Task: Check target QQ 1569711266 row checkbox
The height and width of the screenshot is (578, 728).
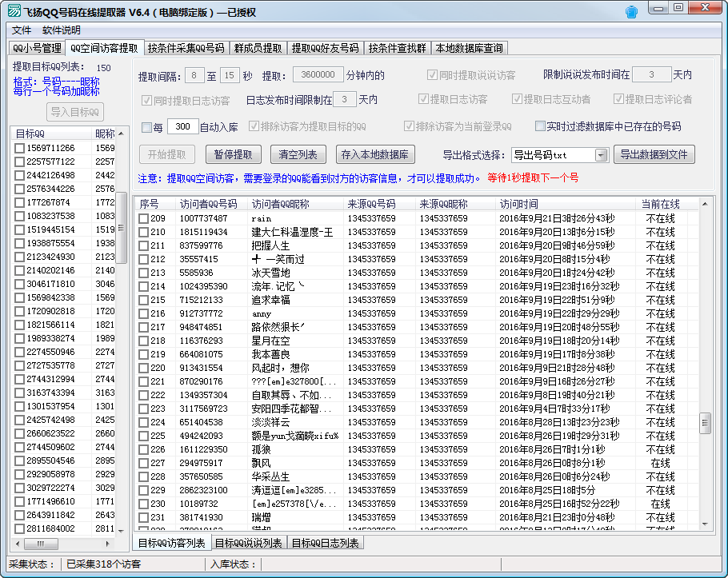Action: [x=19, y=149]
